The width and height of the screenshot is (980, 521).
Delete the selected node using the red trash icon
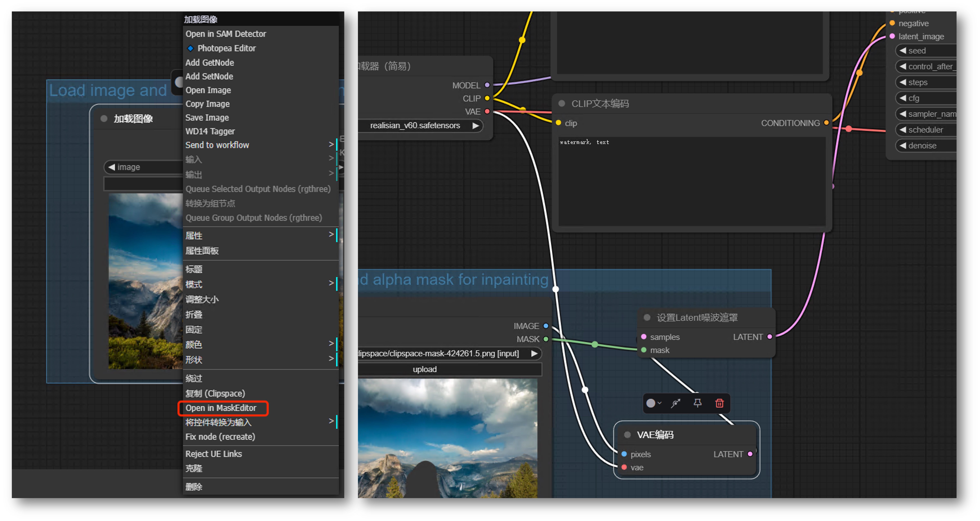[x=719, y=403]
